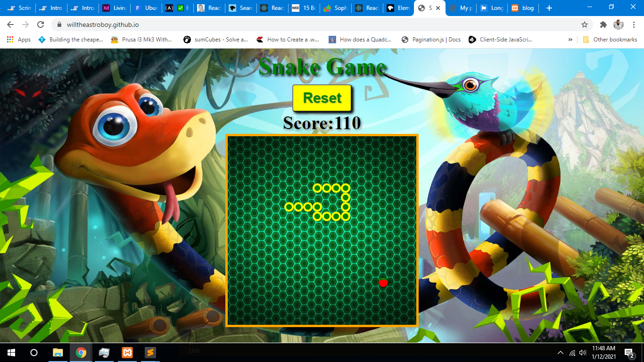644x362 pixels.
Task: Click the Chrome profile avatar
Action: pos(618,25)
